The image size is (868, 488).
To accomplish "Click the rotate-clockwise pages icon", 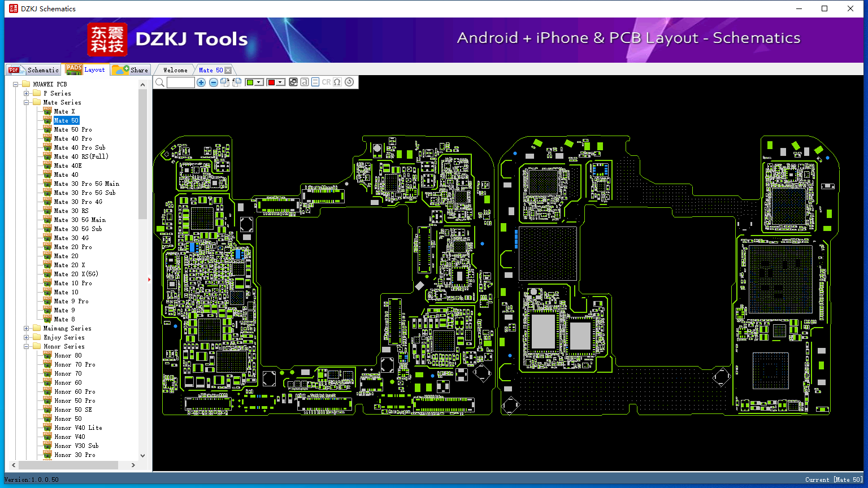I will [x=225, y=82].
